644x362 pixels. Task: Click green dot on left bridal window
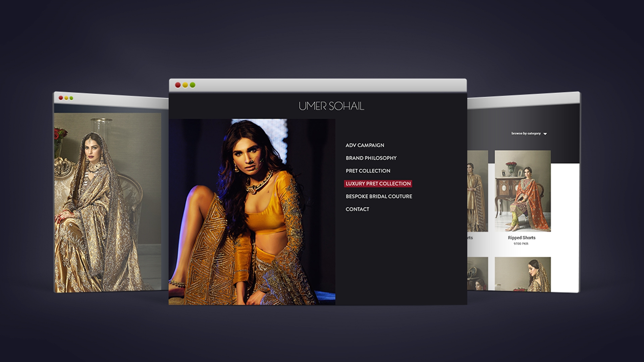coord(71,98)
